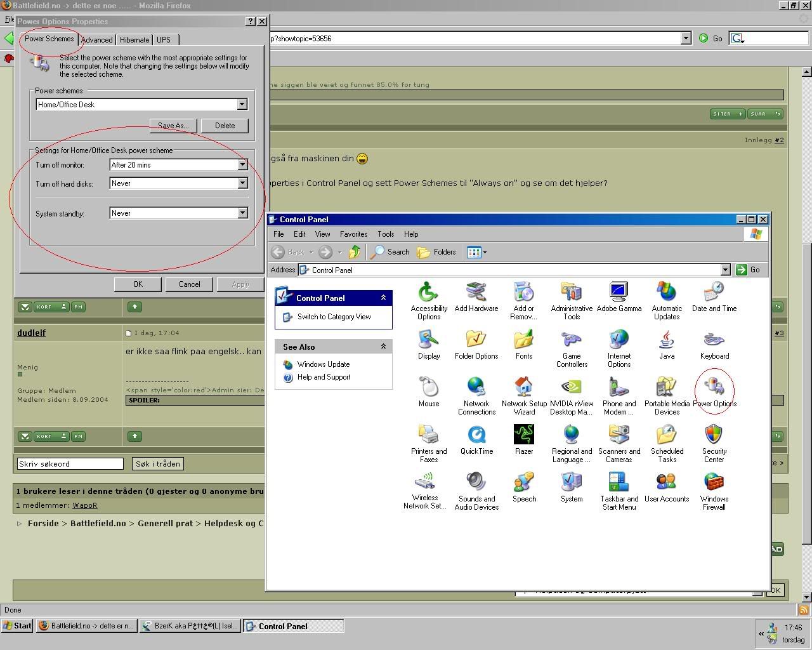The width and height of the screenshot is (812, 650).
Task: Click the Skriv søkeord search field
Action: coord(70,464)
